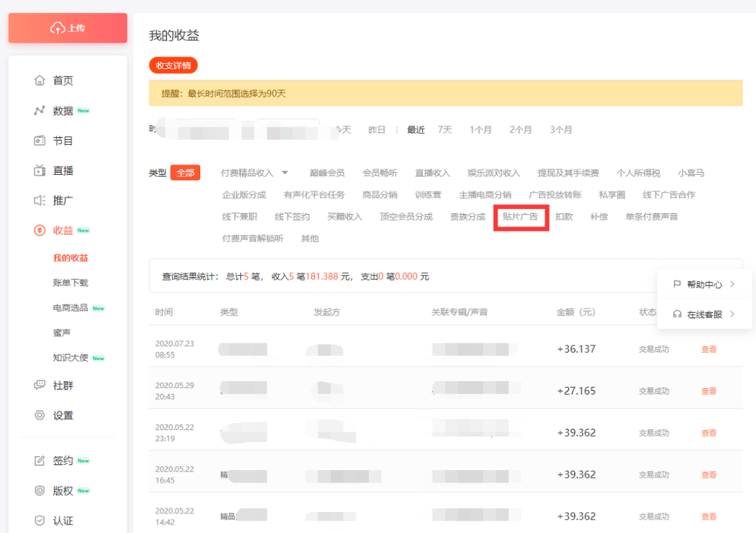Select the 全部 all types filter
This screenshot has height=533, width=756.
click(x=185, y=171)
